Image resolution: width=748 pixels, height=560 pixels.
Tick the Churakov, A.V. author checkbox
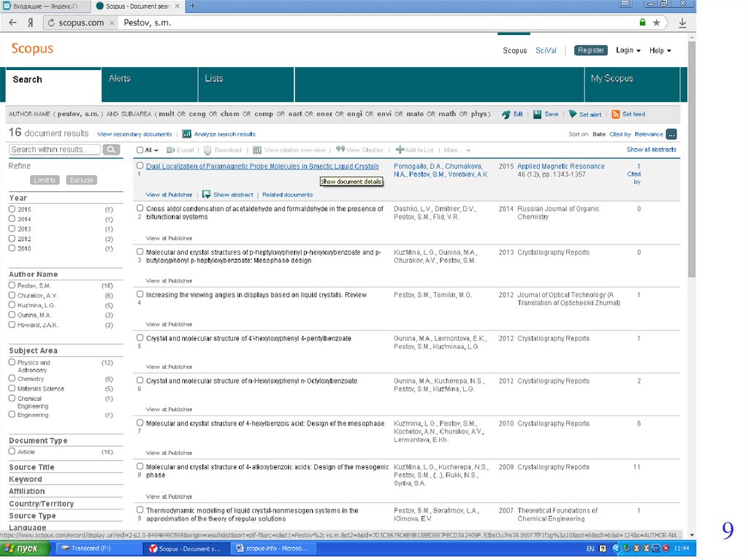coord(12,296)
